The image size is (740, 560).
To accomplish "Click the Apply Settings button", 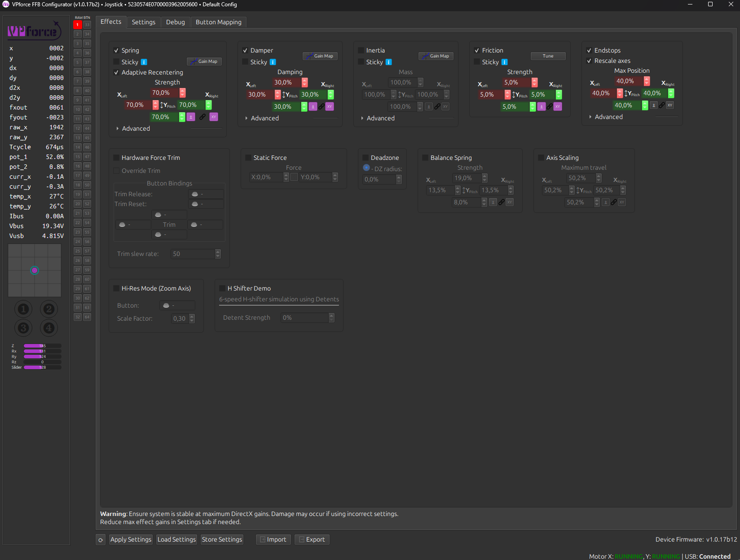I will click(131, 540).
